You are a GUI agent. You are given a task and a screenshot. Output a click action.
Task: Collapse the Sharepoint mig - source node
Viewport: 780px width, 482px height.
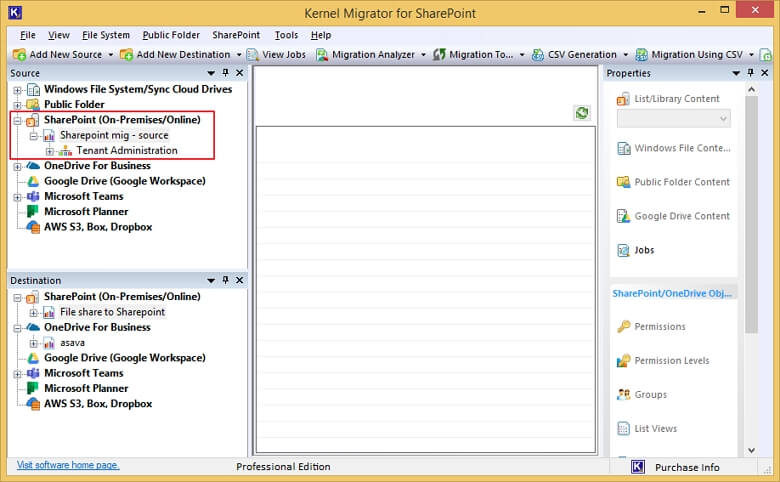click(33, 135)
